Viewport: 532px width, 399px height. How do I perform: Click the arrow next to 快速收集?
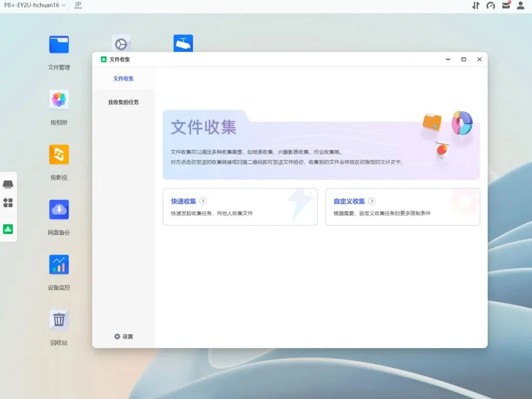(203, 201)
